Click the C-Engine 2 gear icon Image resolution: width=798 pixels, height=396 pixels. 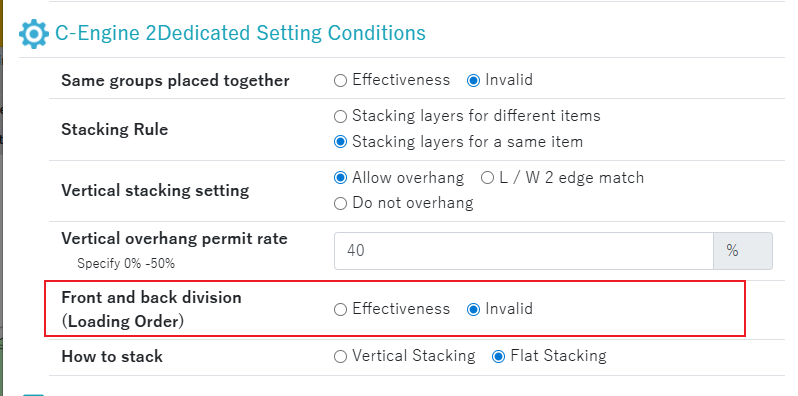click(34, 34)
